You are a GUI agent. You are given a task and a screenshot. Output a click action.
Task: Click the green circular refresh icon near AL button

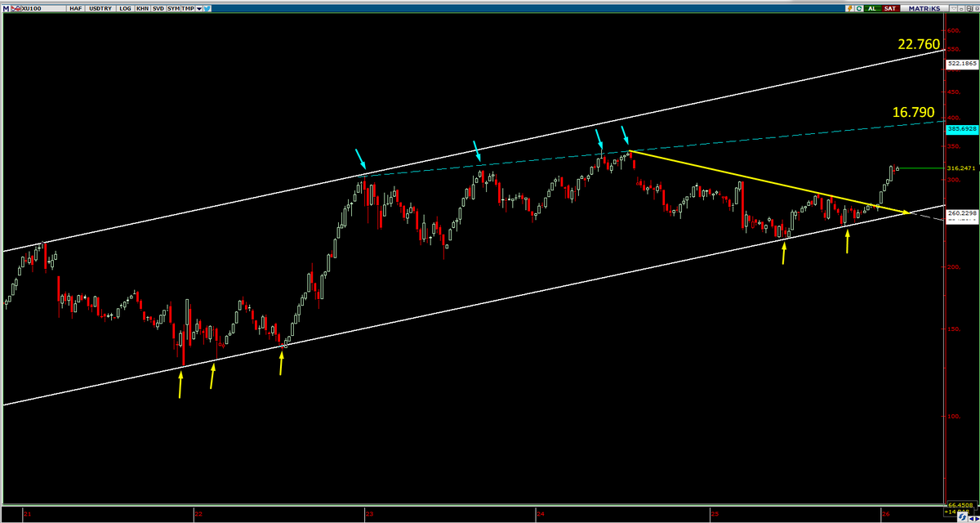tap(859, 7)
